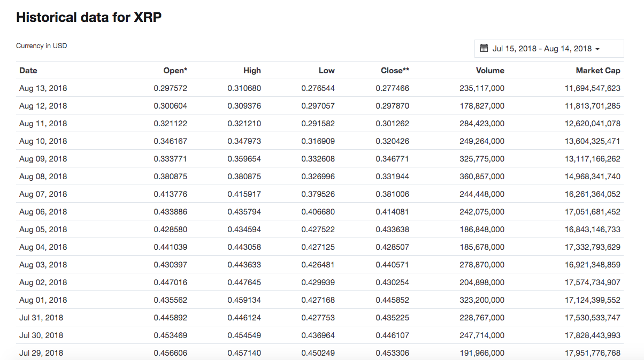Click the Open* column header
Viewport: 644px width, 360px height.
(x=175, y=71)
